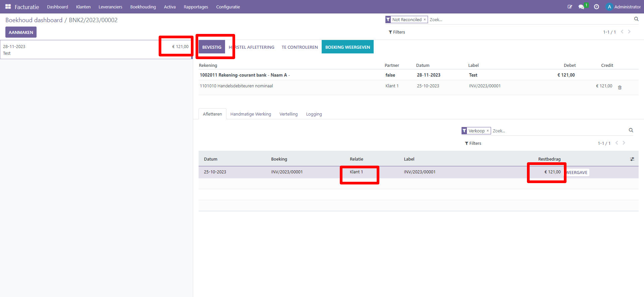Click the top search magnifier icon
This screenshot has width=644, height=297.
point(636,19)
